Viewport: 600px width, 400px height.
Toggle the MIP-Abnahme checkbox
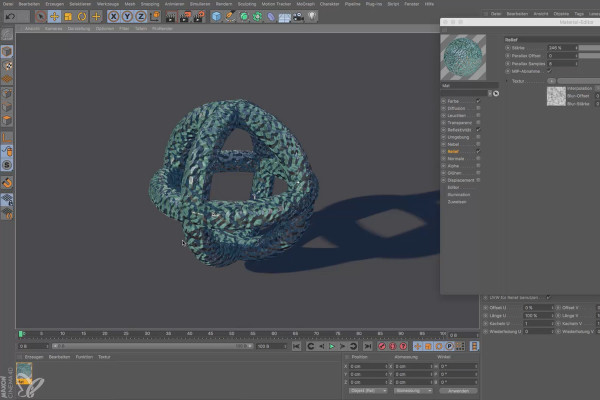(x=549, y=71)
